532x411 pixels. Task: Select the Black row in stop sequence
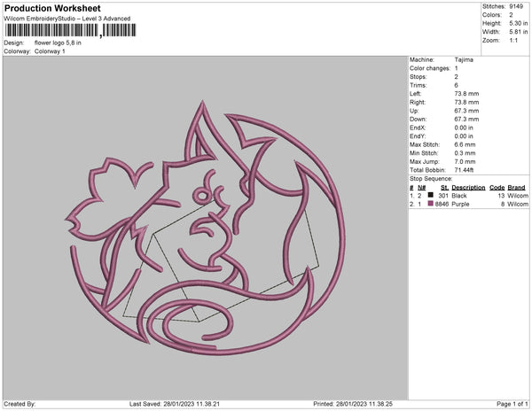point(469,196)
